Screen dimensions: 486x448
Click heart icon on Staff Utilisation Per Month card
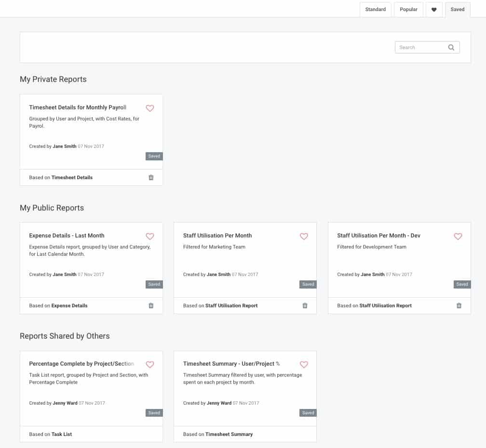(x=304, y=237)
